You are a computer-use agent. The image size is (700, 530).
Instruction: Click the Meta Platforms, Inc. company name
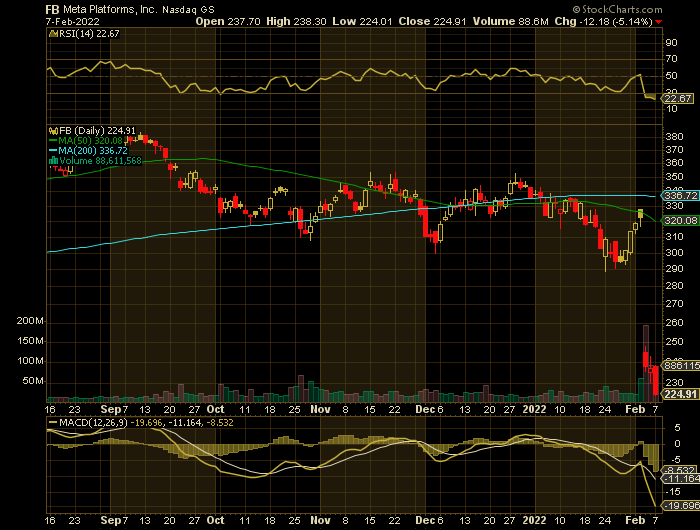(x=110, y=9)
